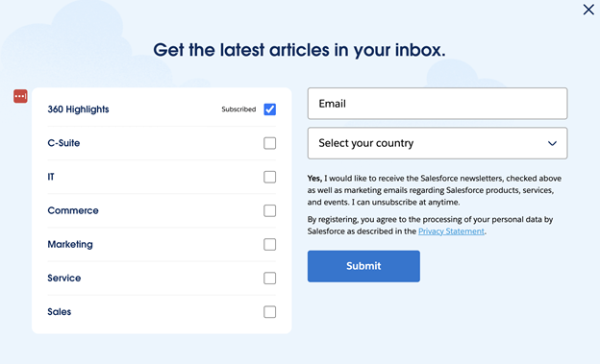600x364 pixels.
Task: Click the Marketing newsletter label
Action: [x=70, y=244]
